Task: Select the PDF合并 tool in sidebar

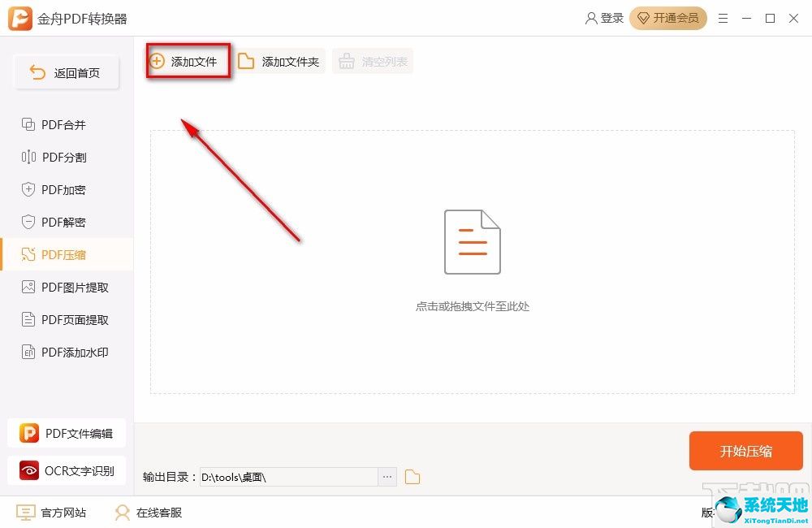Action: (x=63, y=124)
